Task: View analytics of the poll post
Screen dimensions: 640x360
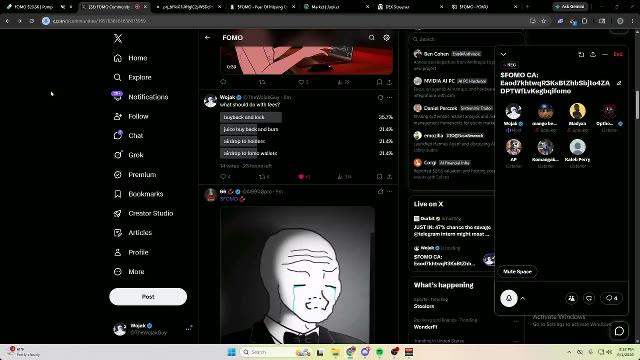Action: point(344,177)
